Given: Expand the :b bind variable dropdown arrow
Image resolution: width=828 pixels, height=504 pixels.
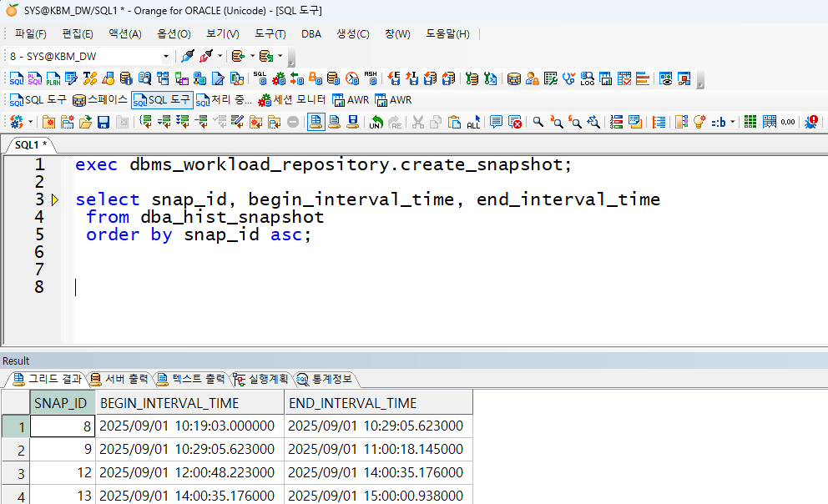Looking at the screenshot, I should 732,123.
